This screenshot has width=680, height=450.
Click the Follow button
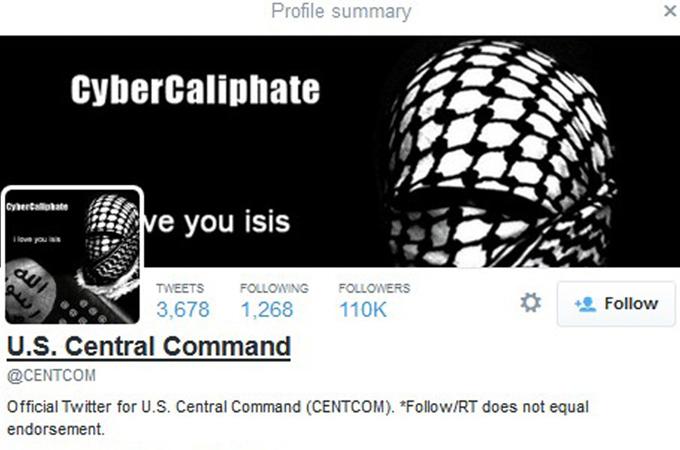click(x=616, y=303)
